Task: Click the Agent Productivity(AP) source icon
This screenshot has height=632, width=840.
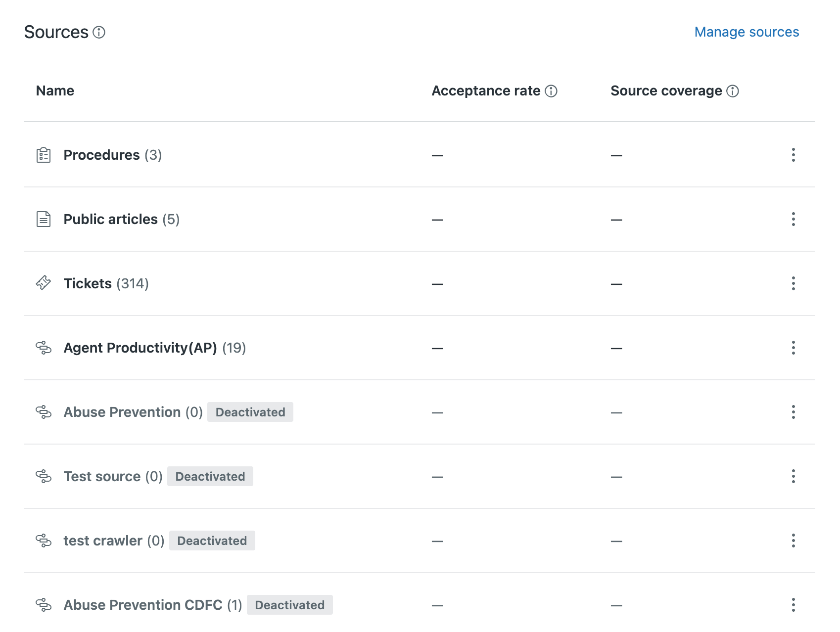Action: 44,348
